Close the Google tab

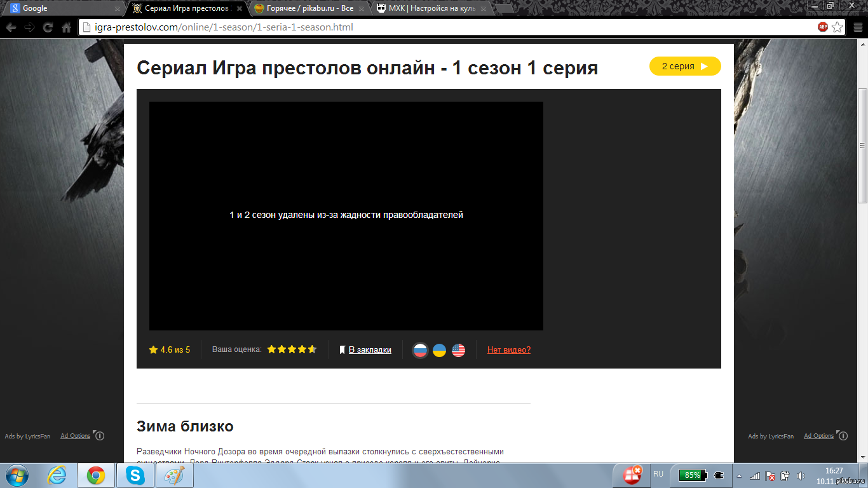[118, 9]
